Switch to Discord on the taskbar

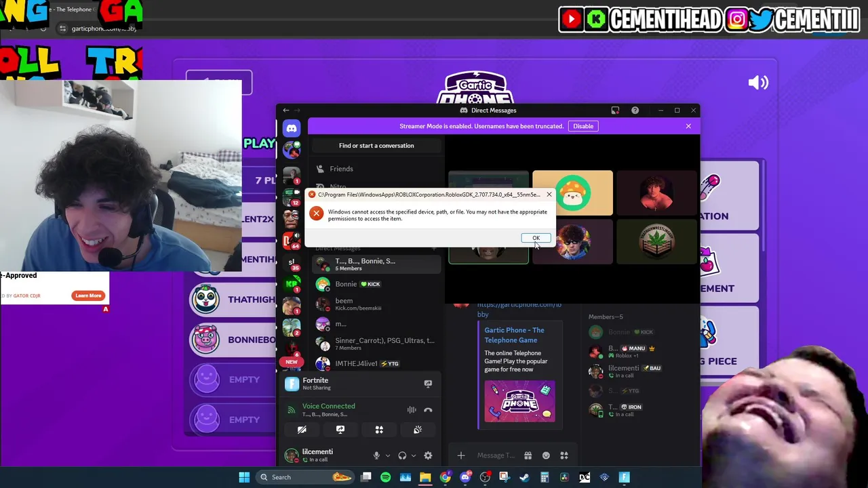[465, 477]
